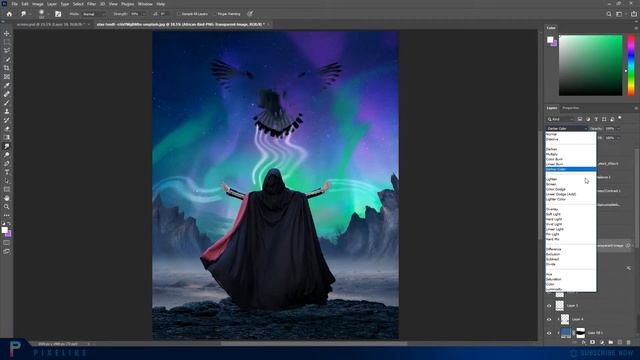Screen dimensions: 640x360
Task: Choose Darker Color highlighted blend mode
Action: pos(571,169)
